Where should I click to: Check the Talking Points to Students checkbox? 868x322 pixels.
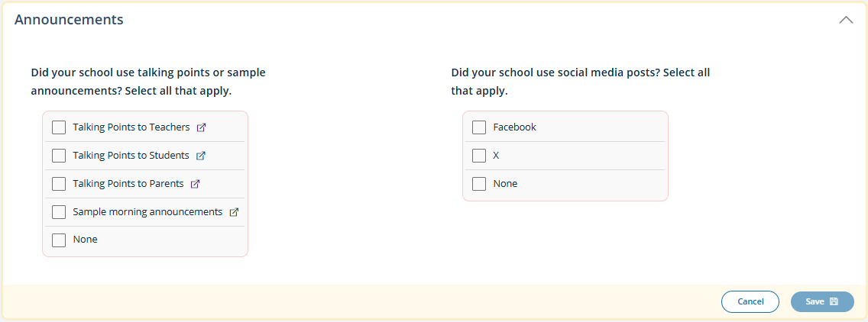59,156
